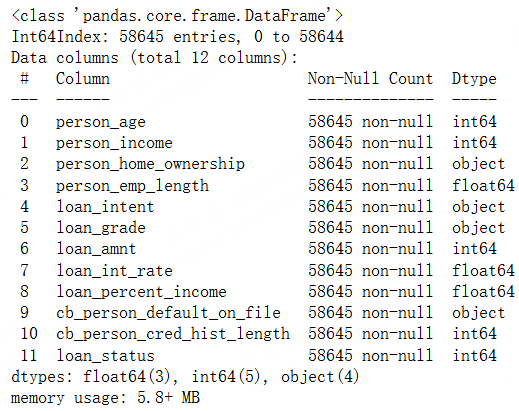519x411 pixels.
Task: Click the loan_percent_income column name
Action: click(x=141, y=292)
